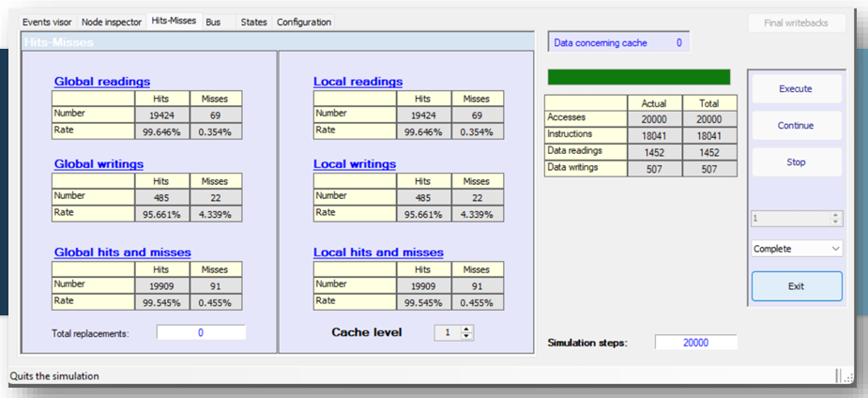
Task: Increase the Cache level spinner
Action: pyautogui.click(x=466, y=329)
